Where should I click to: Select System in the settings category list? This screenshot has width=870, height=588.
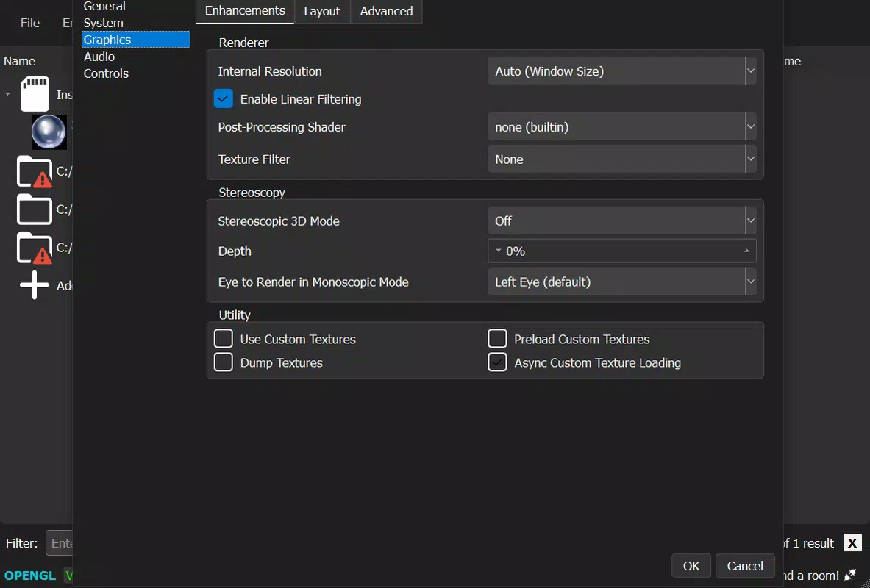(x=136, y=23)
